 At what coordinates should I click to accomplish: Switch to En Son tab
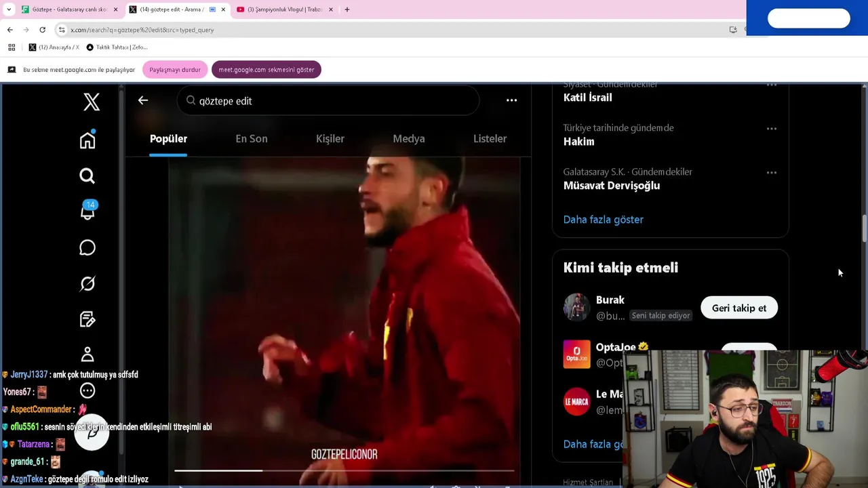coord(251,138)
